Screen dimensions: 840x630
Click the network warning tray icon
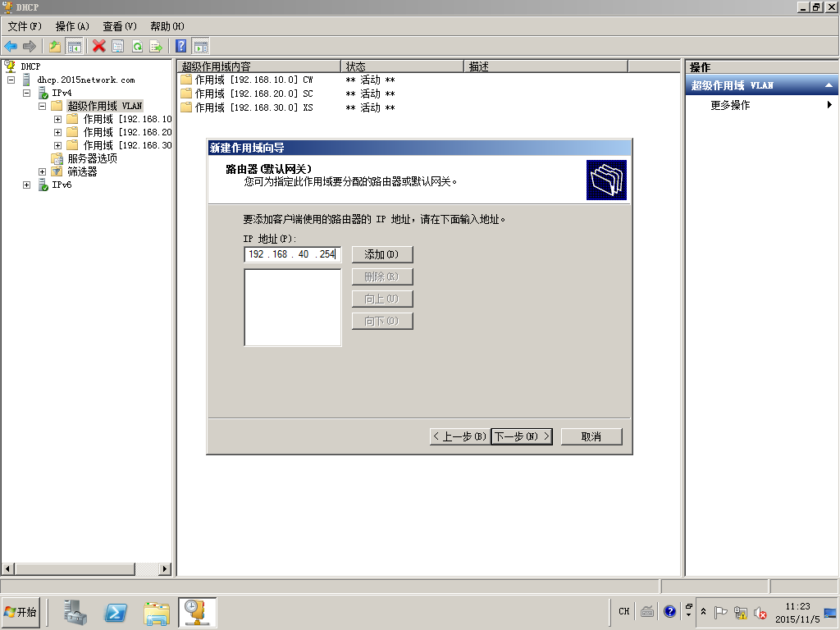[x=741, y=612]
